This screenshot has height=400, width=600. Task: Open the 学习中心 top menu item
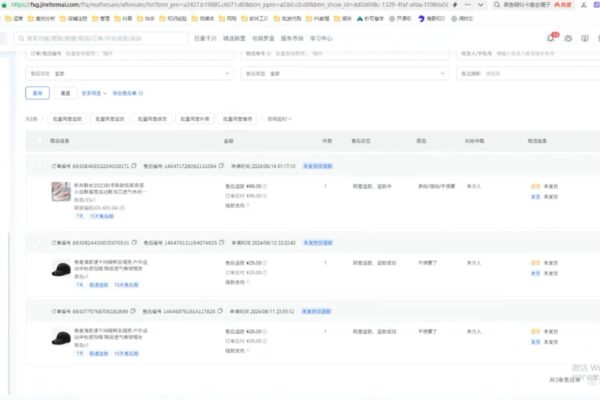[x=321, y=38]
